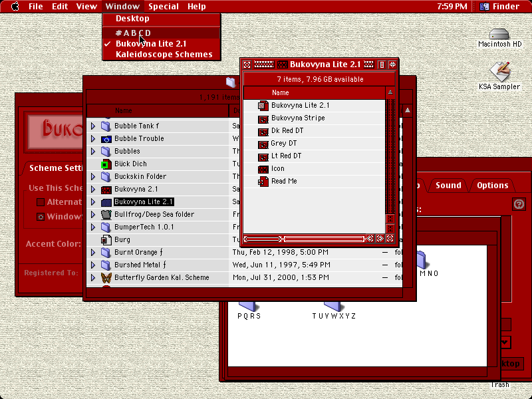
Task: Open the Apple menu
Action: click(15, 6)
